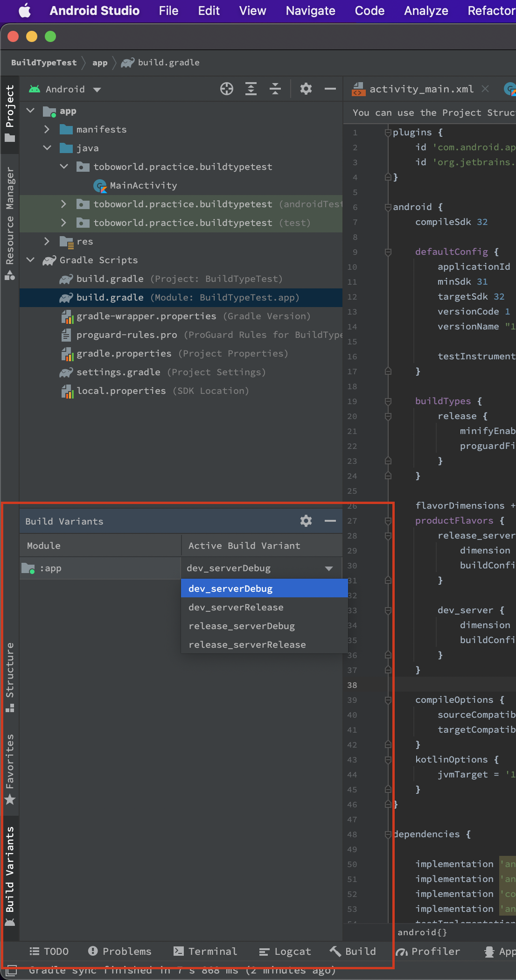The height and width of the screenshot is (980, 516).
Task: Select dev_serverDebug build variant
Action: pos(264,588)
